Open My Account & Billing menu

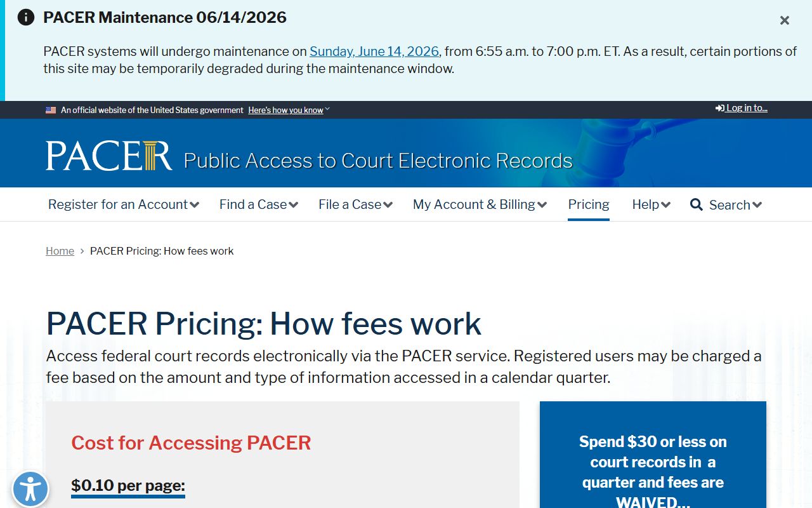480,204
